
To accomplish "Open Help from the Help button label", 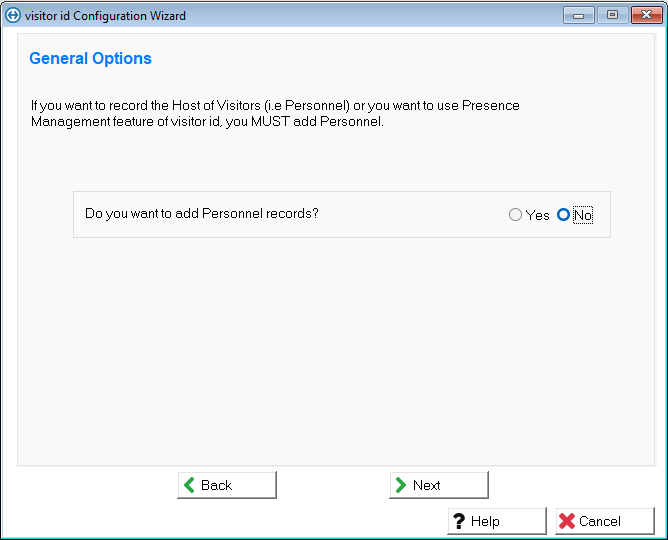I will [x=485, y=521].
